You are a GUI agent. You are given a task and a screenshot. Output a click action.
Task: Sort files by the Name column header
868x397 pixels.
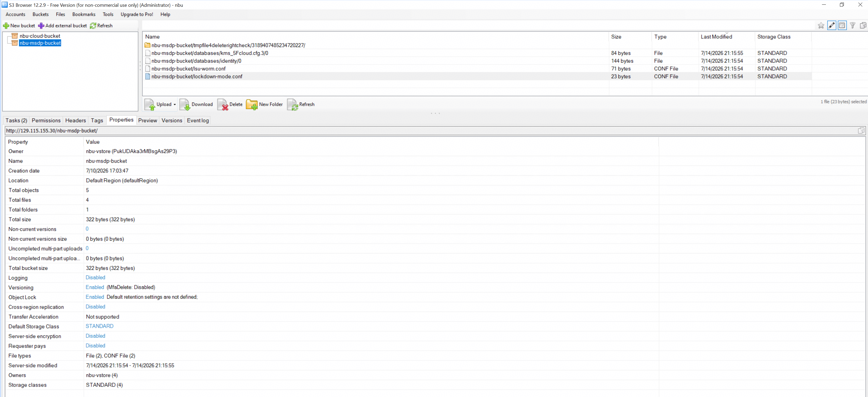376,37
